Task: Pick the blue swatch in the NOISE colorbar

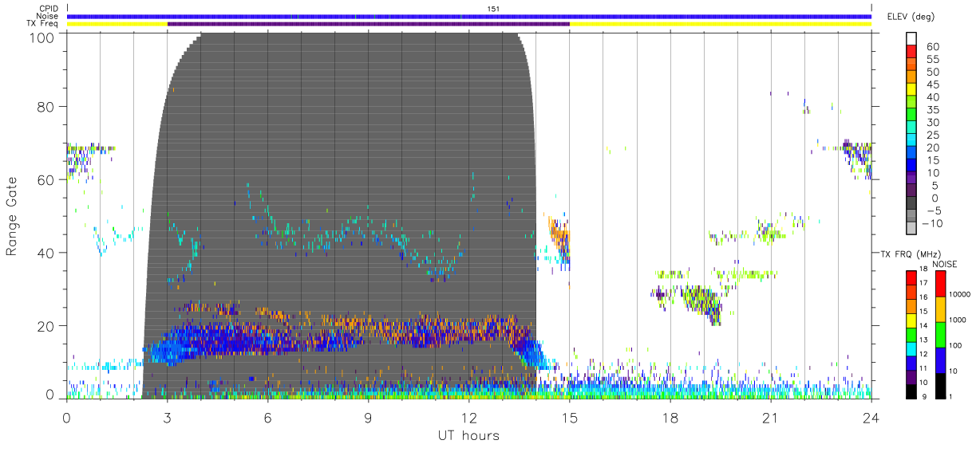Action: 940,360
